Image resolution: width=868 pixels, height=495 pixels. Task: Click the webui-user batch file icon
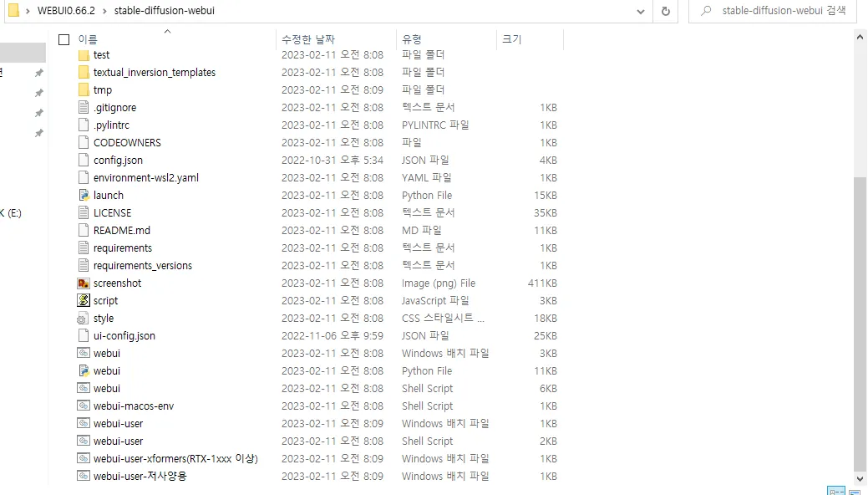point(84,423)
